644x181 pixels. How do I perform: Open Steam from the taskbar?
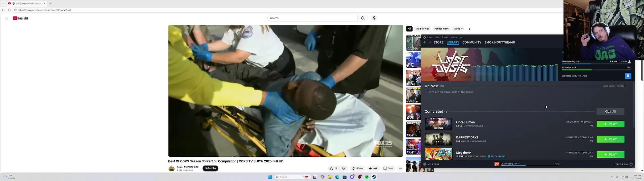click(374, 177)
